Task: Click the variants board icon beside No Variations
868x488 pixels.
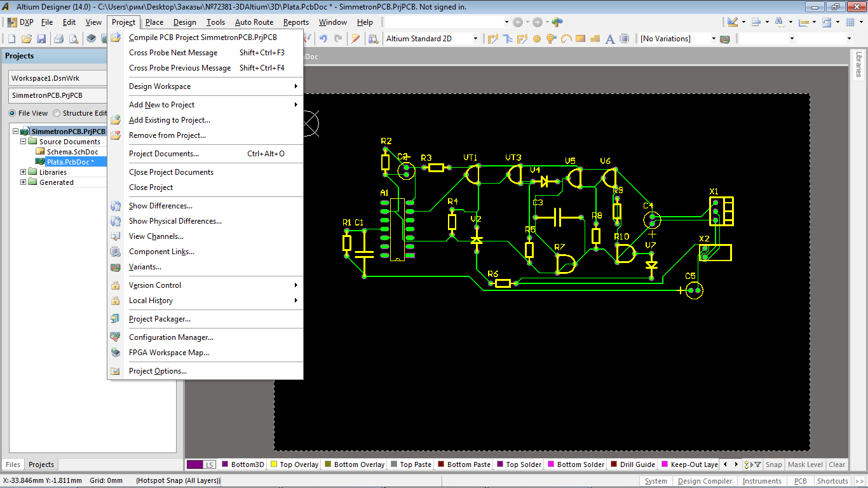Action: pyautogui.click(x=724, y=39)
